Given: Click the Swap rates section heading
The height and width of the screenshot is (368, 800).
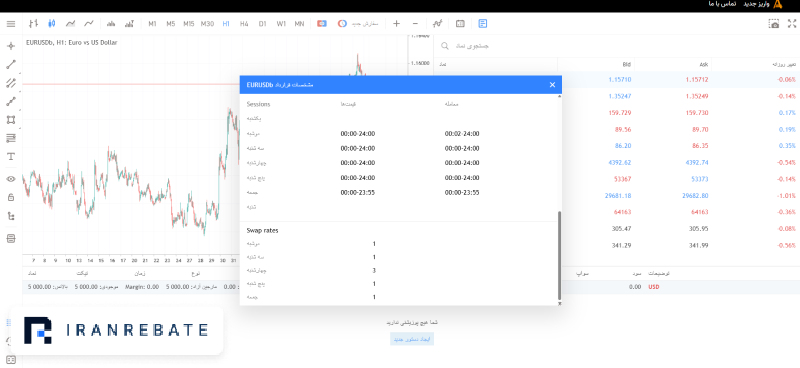Looking at the screenshot, I should point(262,230).
